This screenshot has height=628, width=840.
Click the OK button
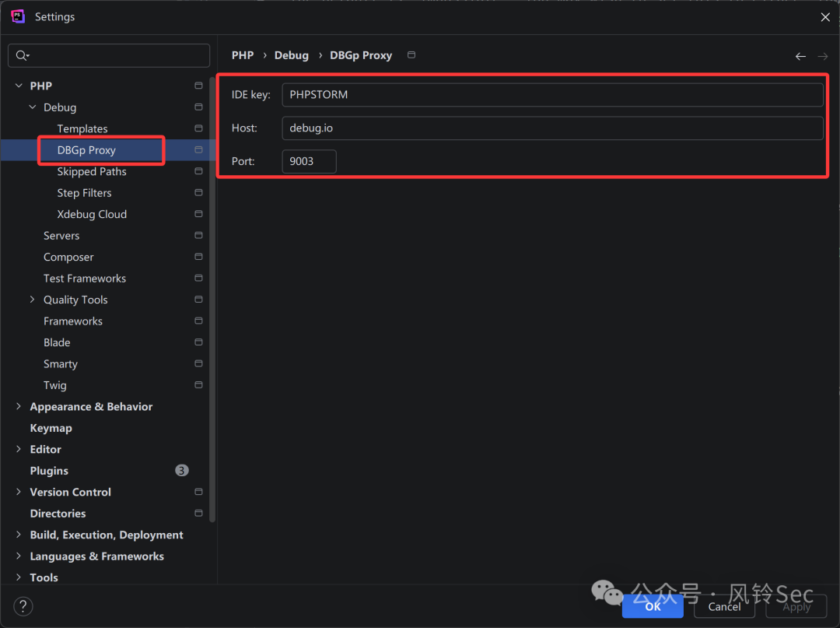(x=653, y=606)
